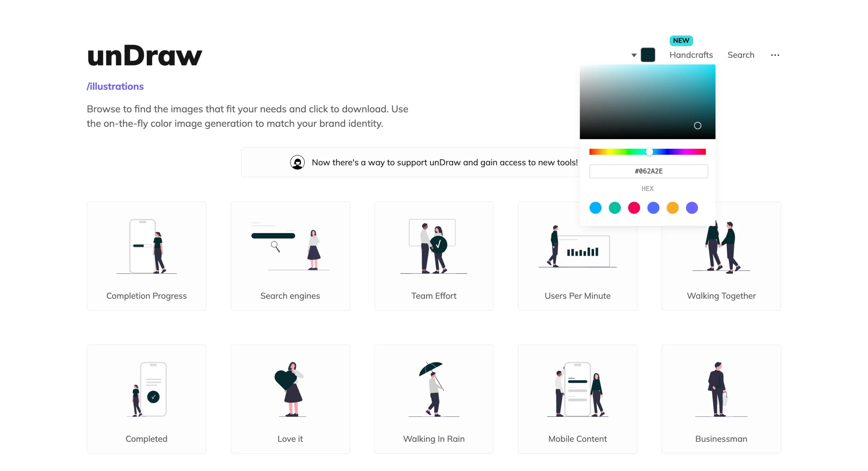
Task: Click the /illustrations link
Action: 115,86
